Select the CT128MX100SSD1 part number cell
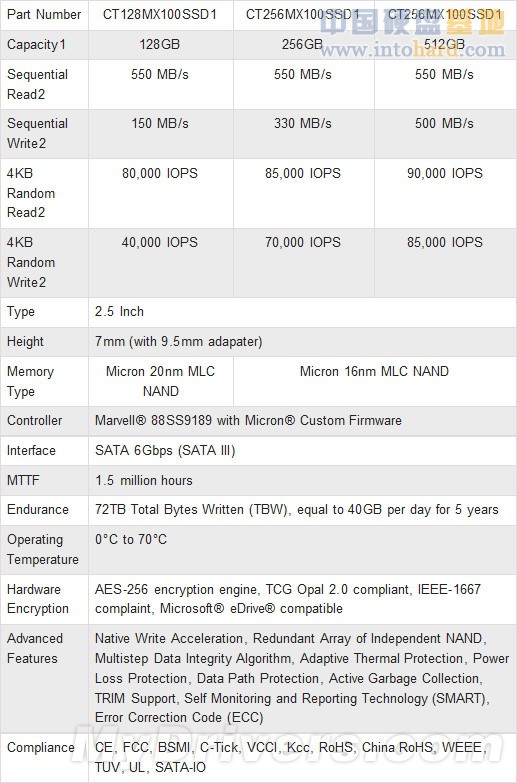Viewport: 517px width, 783px height. (x=160, y=14)
